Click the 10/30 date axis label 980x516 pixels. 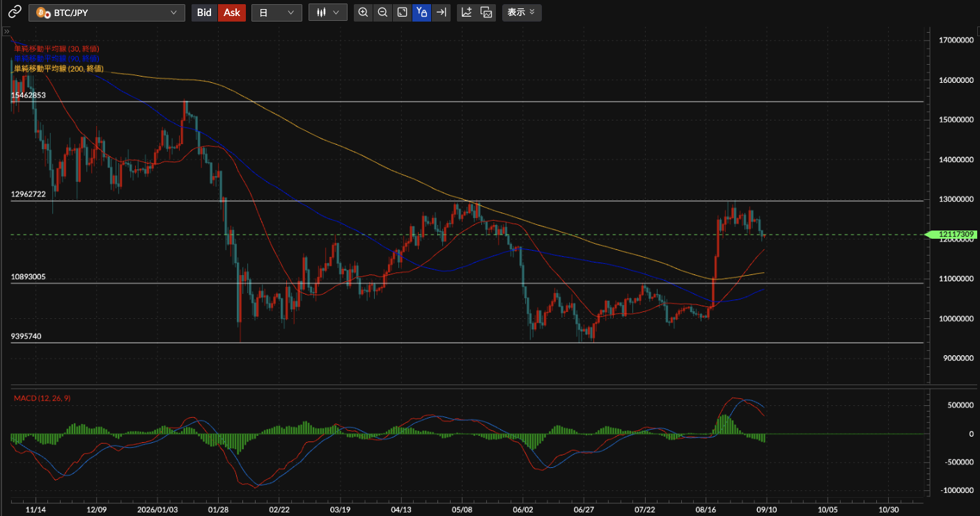click(x=888, y=509)
